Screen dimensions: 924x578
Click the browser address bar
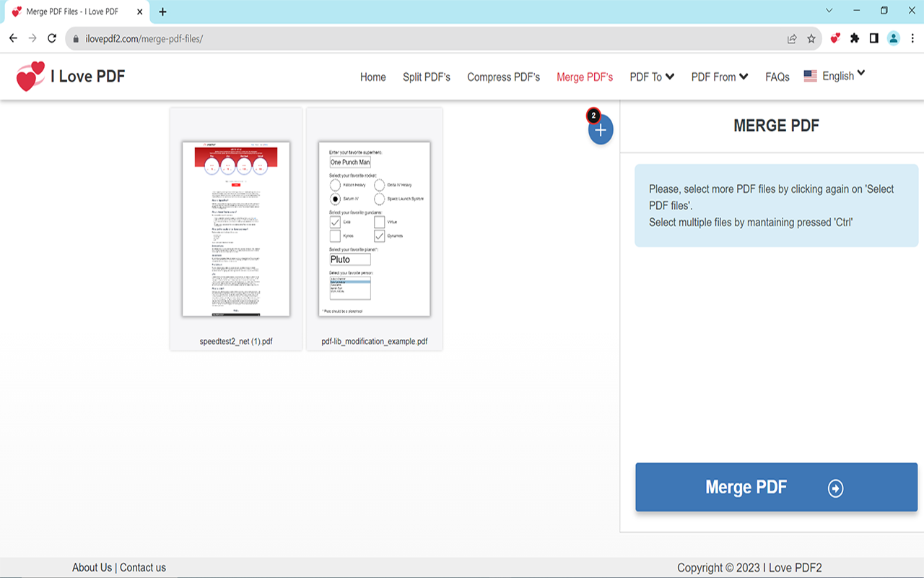pos(289,38)
